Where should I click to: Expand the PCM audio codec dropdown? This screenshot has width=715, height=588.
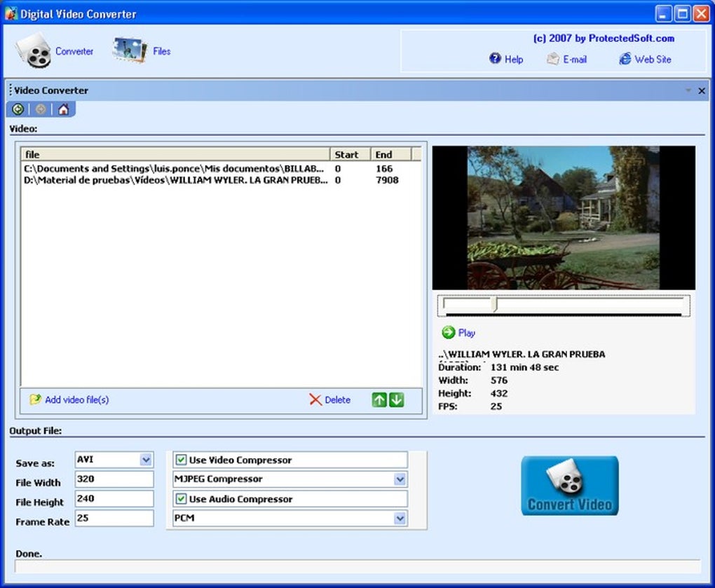coord(400,518)
